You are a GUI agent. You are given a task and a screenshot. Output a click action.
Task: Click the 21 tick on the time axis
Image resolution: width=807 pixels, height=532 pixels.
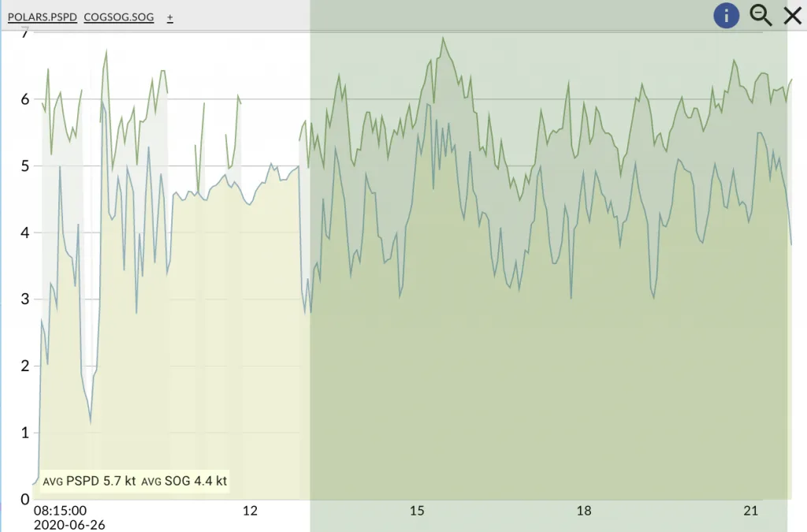click(x=751, y=511)
